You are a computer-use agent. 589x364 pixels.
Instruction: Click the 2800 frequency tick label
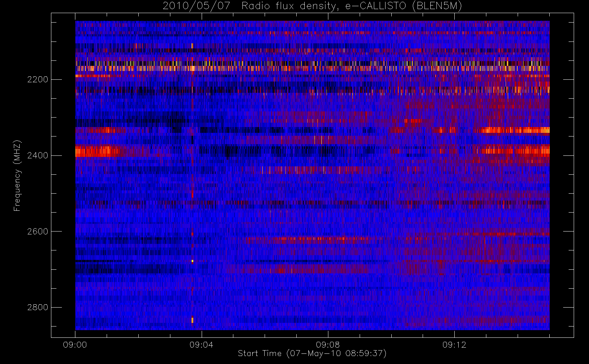click(37, 308)
